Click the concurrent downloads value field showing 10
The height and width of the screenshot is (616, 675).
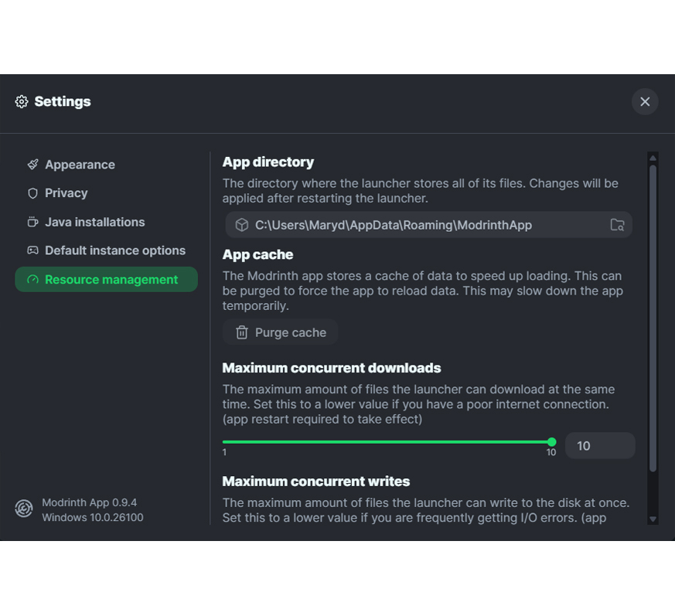(600, 445)
